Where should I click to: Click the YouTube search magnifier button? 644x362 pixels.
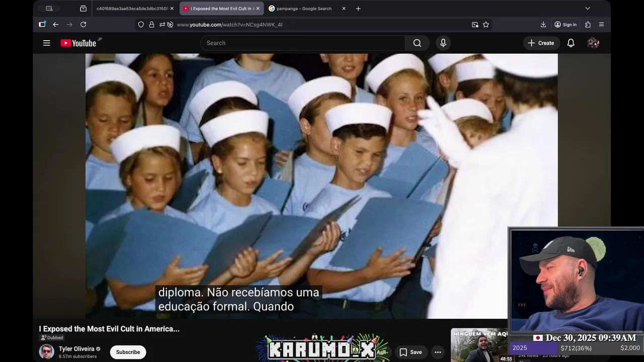point(417,43)
